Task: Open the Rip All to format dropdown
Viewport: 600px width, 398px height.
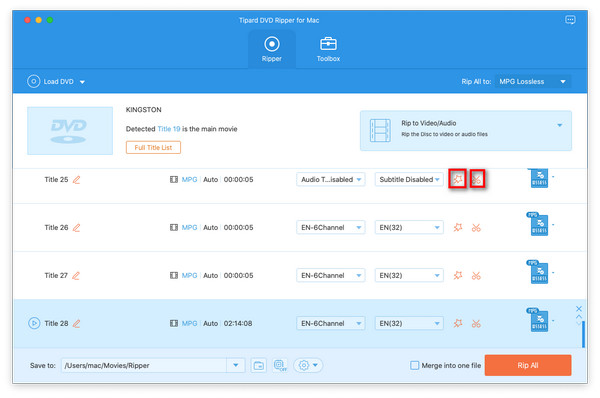Action: click(533, 82)
